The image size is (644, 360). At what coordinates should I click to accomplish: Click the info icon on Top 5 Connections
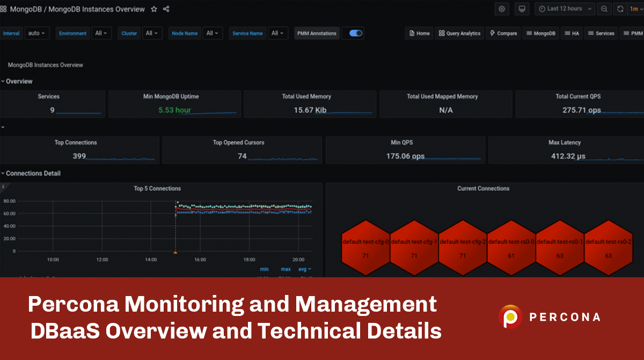[x=3, y=186]
